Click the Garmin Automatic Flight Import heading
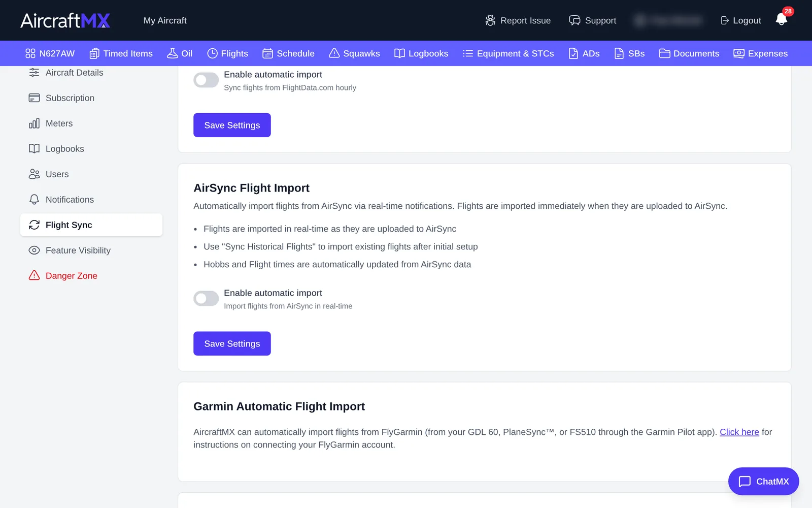This screenshot has width=812, height=508. pos(279,406)
